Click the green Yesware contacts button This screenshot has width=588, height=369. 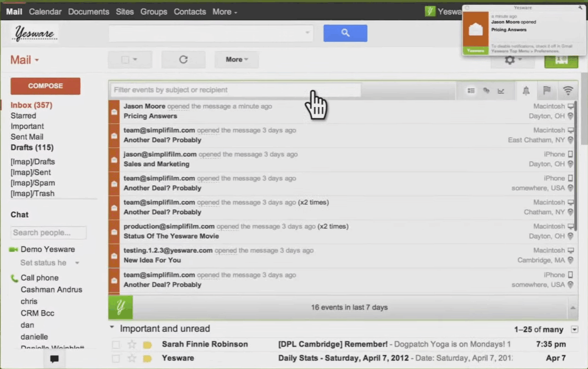pos(561,60)
